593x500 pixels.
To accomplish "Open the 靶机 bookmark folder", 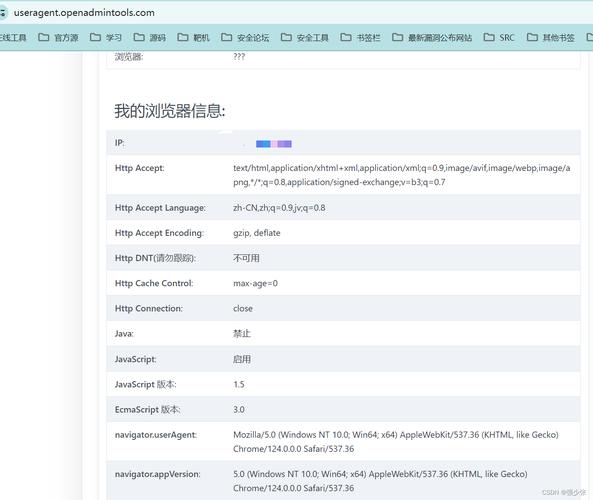I will (x=193, y=37).
